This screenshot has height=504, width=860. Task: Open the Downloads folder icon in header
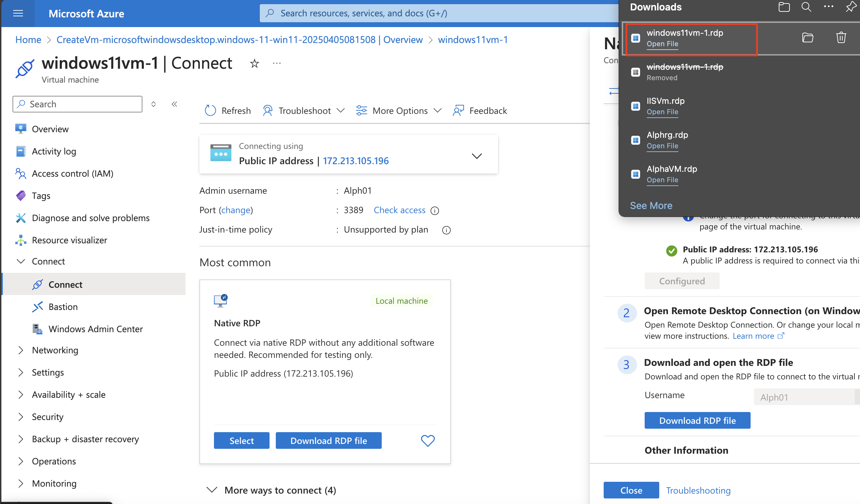(784, 7)
